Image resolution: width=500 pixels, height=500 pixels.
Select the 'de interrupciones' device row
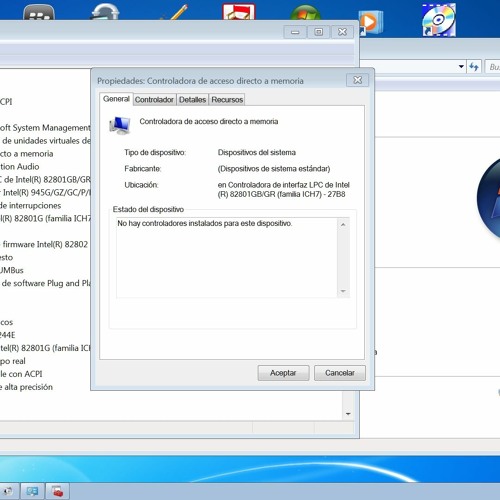pyautogui.click(x=31, y=206)
